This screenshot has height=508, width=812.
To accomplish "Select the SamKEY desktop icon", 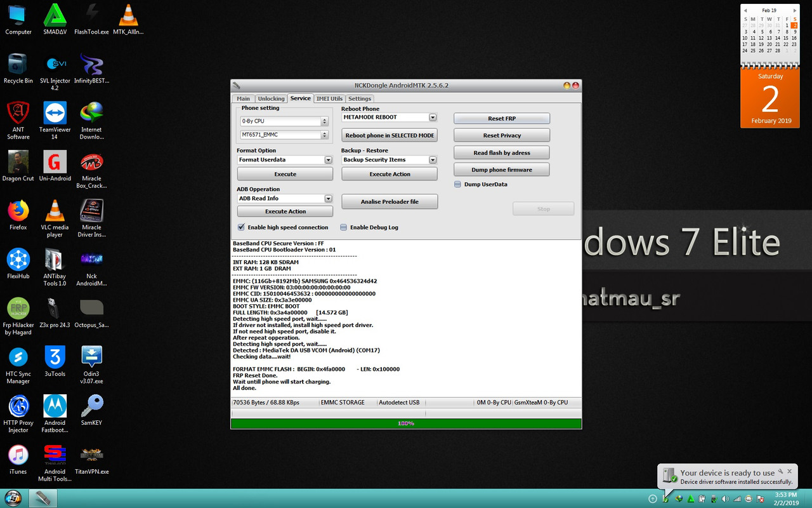I will click(x=91, y=410).
